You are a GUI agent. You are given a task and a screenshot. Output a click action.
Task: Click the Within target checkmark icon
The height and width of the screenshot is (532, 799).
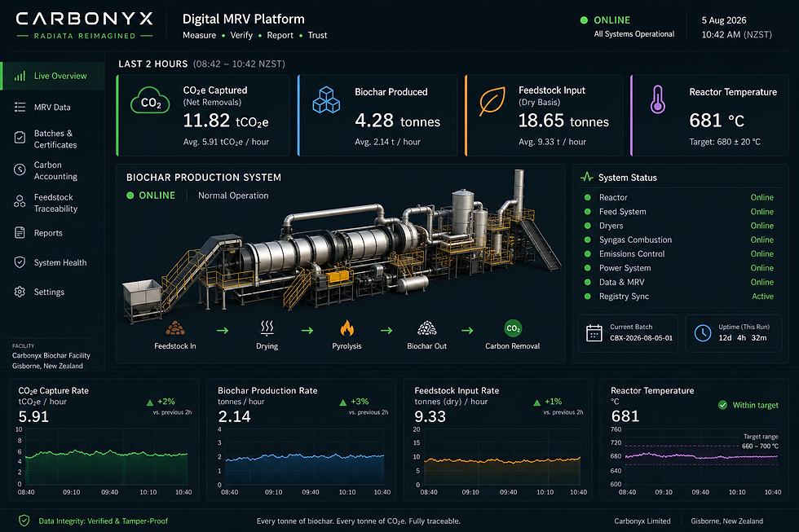tap(722, 405)
